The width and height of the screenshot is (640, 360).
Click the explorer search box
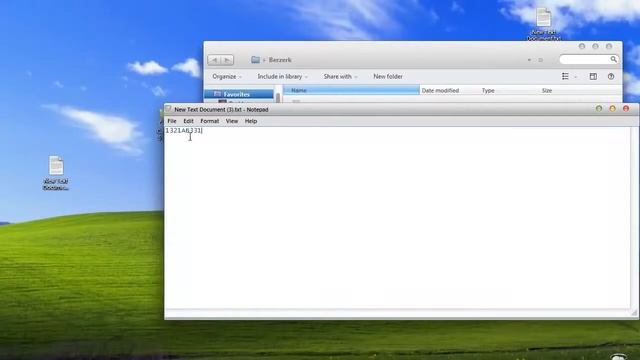[589, 60]
